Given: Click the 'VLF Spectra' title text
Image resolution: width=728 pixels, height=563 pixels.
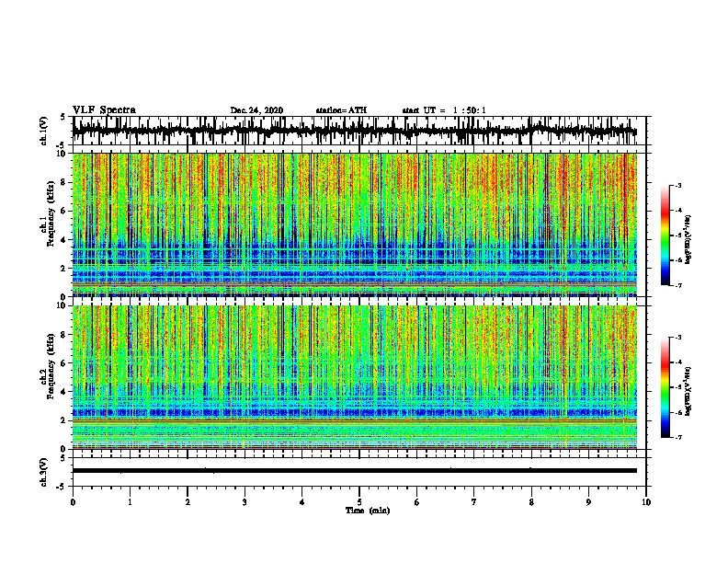Looking at the screenshot, I should point(104,110).
